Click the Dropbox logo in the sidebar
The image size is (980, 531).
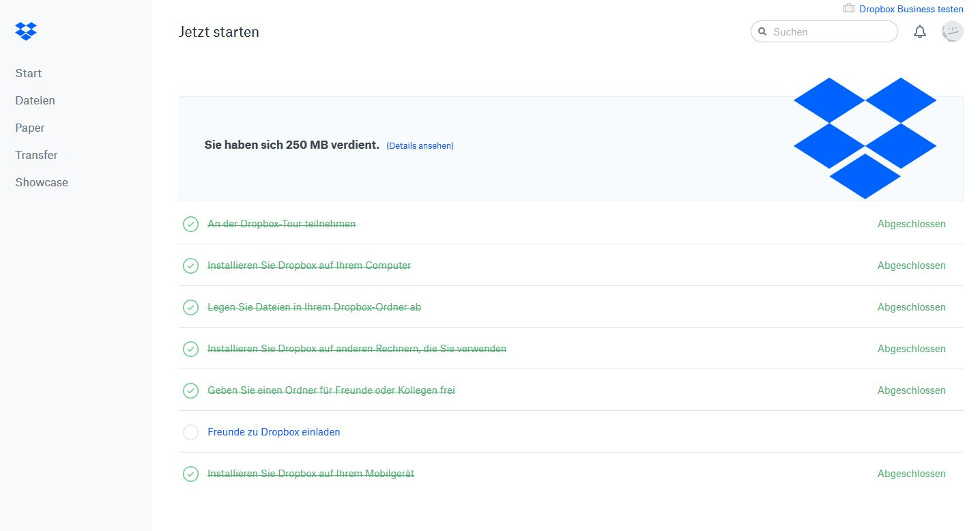coord(26,31)
